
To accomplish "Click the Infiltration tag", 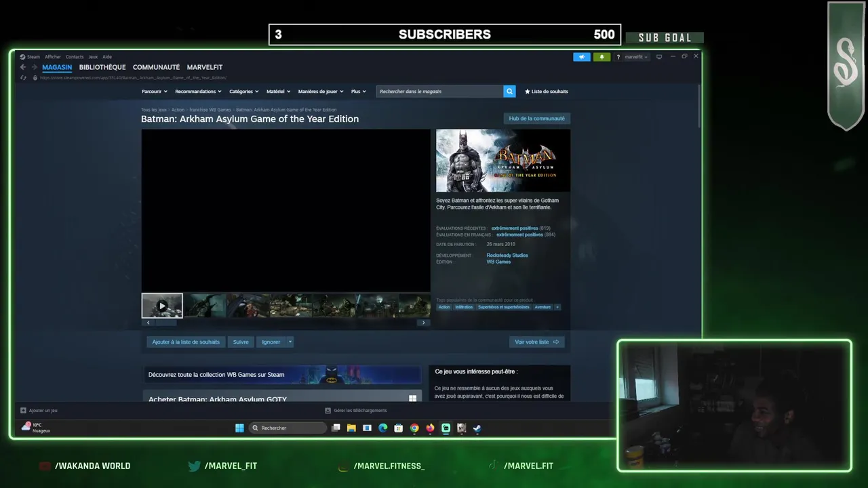I will (x=464, y=307).
